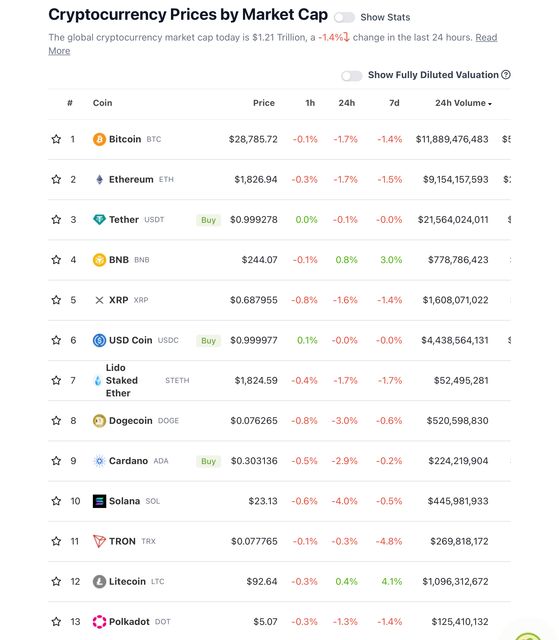Screen dimensions: 559x640
Task: Click the Solana logo icon
Action: point(99,501)
